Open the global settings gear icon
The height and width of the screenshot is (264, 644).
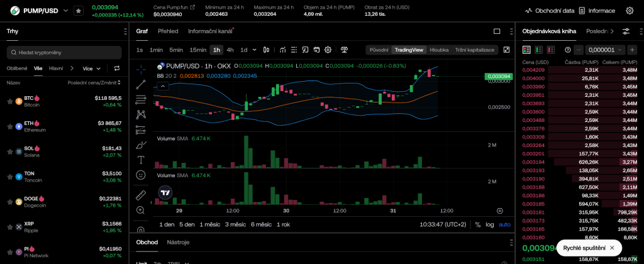(x=630, y=11)
